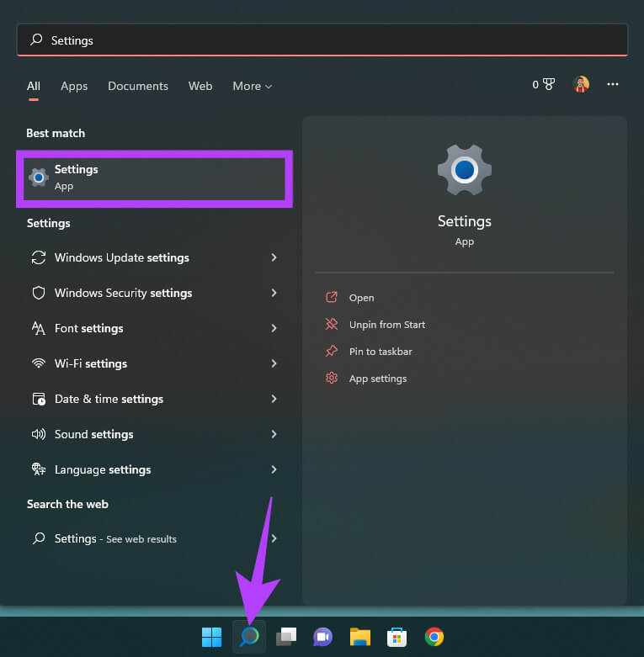Click the large Settings gear icon in preview

(x=465, y=170)
